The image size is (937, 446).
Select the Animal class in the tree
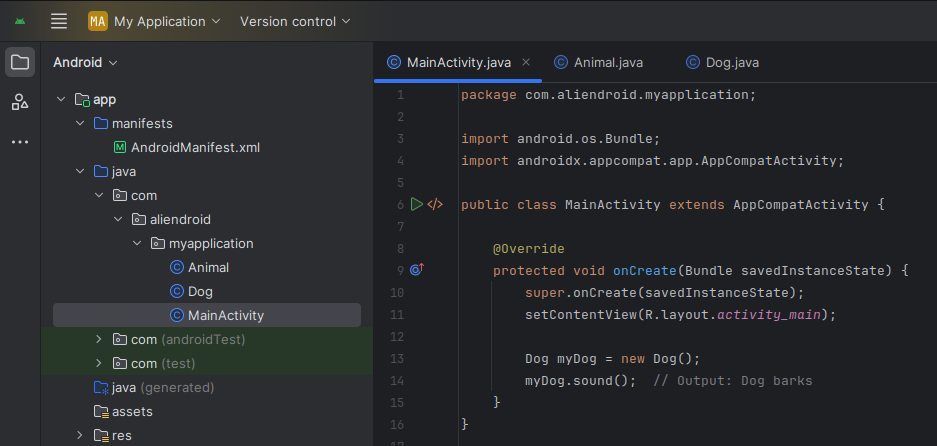pos(209,267)
